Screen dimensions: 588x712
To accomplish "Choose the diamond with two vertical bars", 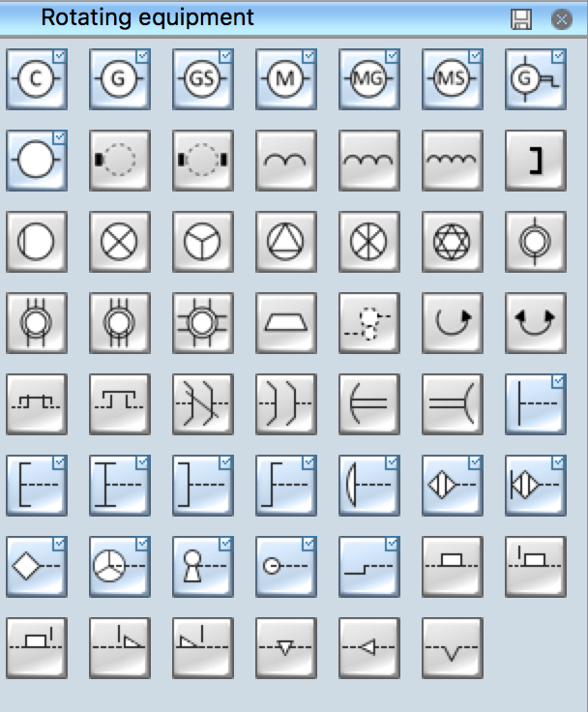I will (x=453, y=486).
